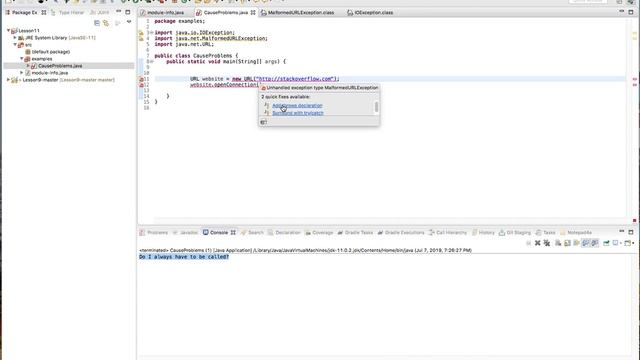The height and width of the screenshot is (360, 640).
Task: Choose the 'Surround with try/catch' quick fix
Action: pos(298,113)
